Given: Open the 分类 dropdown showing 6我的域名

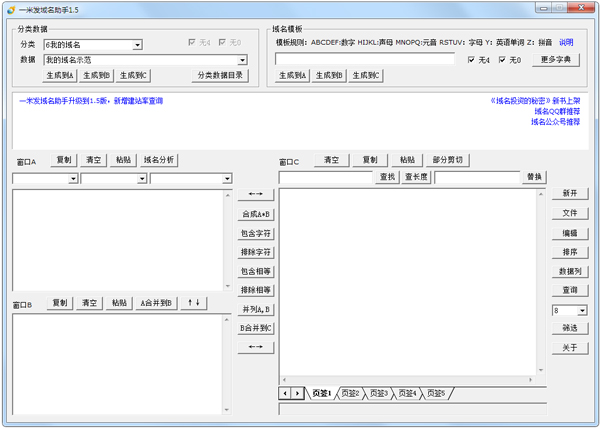Looking at the screenshot, I should click(138, 45).
